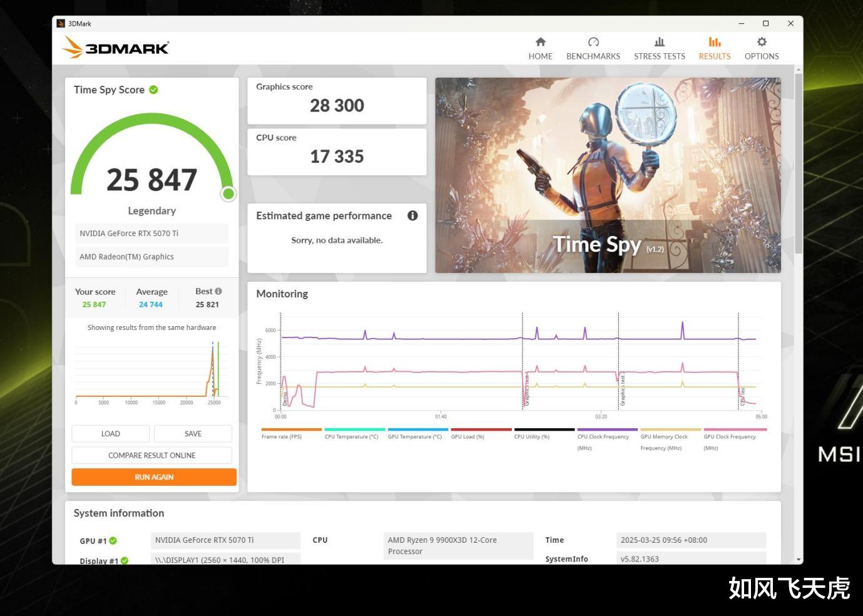
Task: Go to the Home tab
Action: point(540,48)
